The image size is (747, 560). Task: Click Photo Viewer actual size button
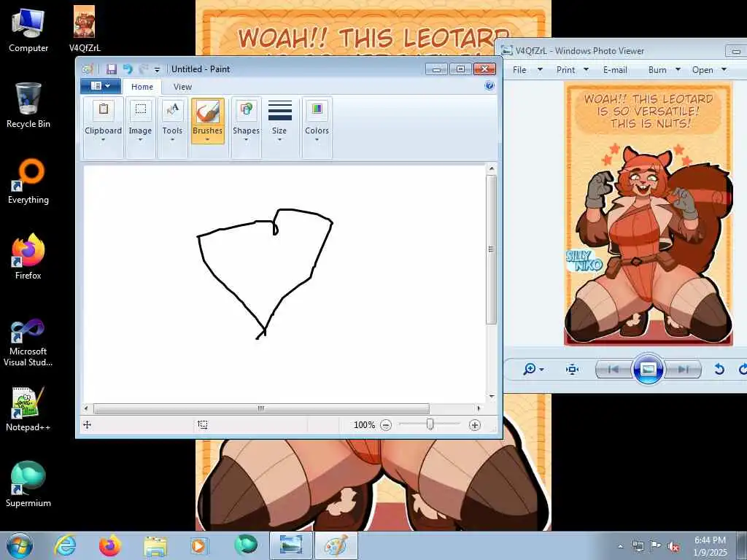(572, 369)
